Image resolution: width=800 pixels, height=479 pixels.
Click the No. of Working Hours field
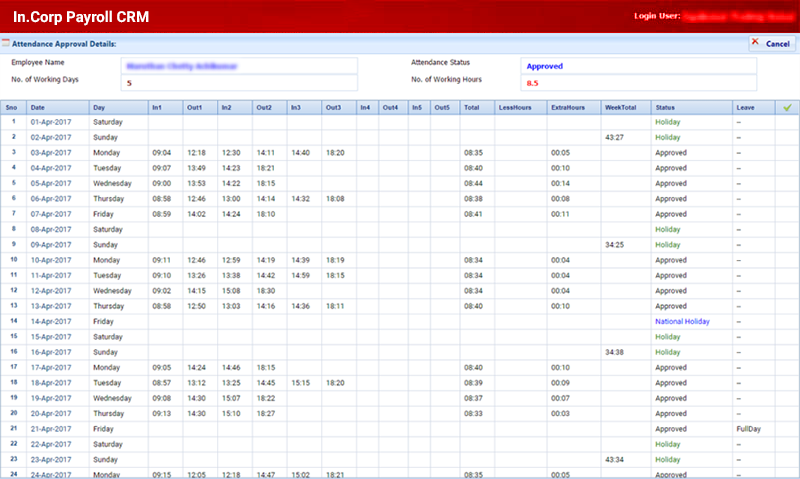pos(639,83)
